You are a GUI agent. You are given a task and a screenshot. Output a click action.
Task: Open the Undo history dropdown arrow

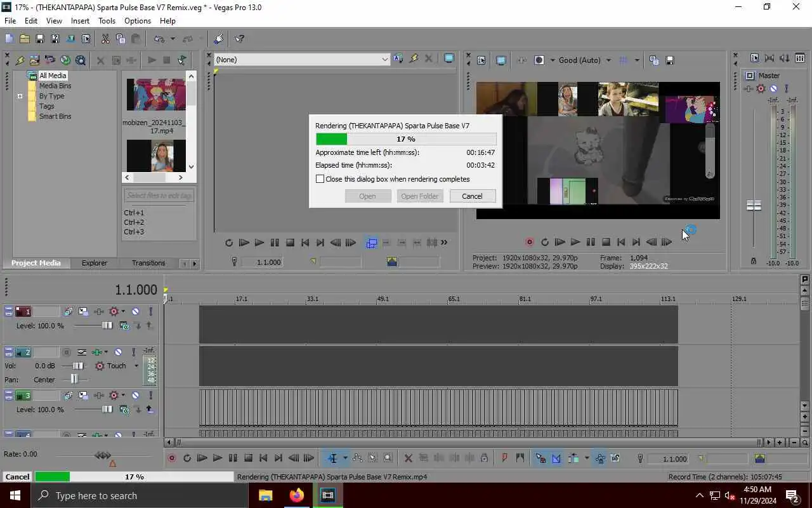(x=173, y=39)
